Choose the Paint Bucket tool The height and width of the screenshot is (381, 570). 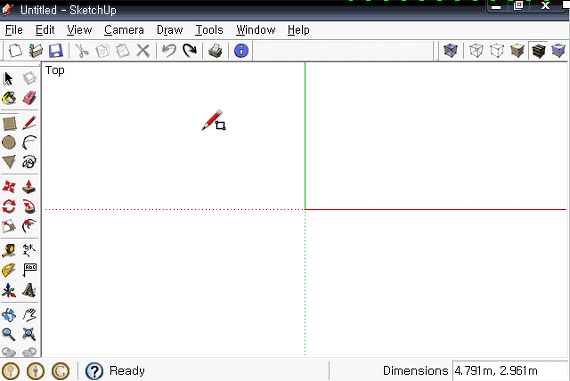point(9,98)
